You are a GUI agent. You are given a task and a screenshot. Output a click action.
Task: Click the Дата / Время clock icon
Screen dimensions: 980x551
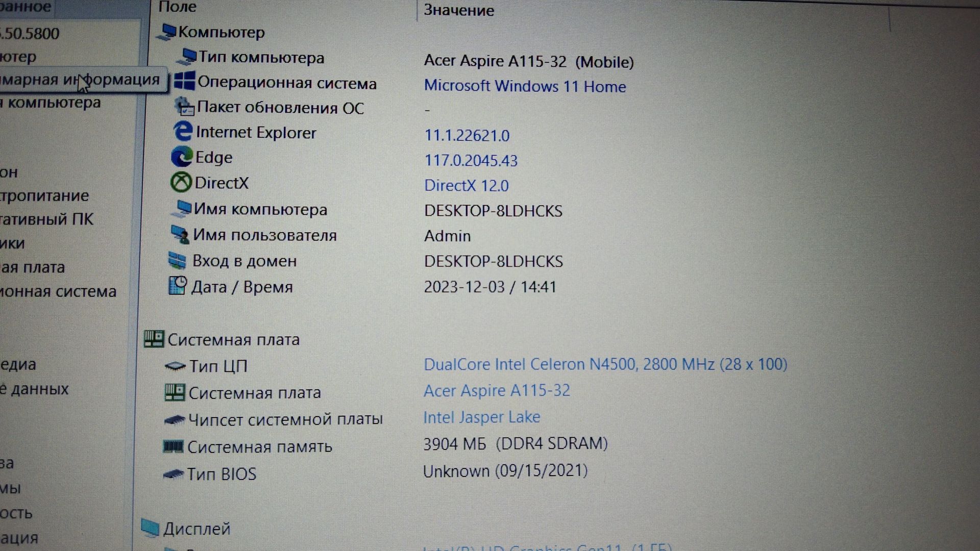(177, 286)
